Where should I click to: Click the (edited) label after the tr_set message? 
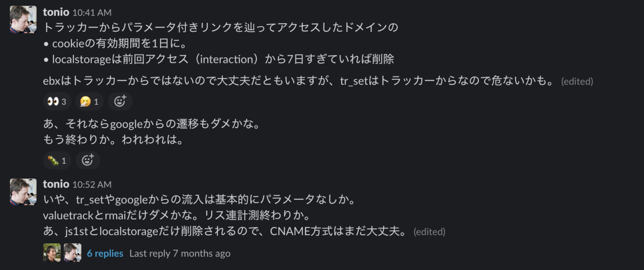(x=577, y=81)
